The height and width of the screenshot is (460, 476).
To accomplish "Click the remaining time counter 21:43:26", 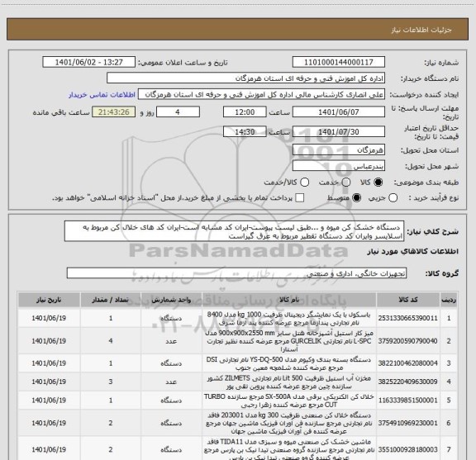I will (x=114, y=112).
